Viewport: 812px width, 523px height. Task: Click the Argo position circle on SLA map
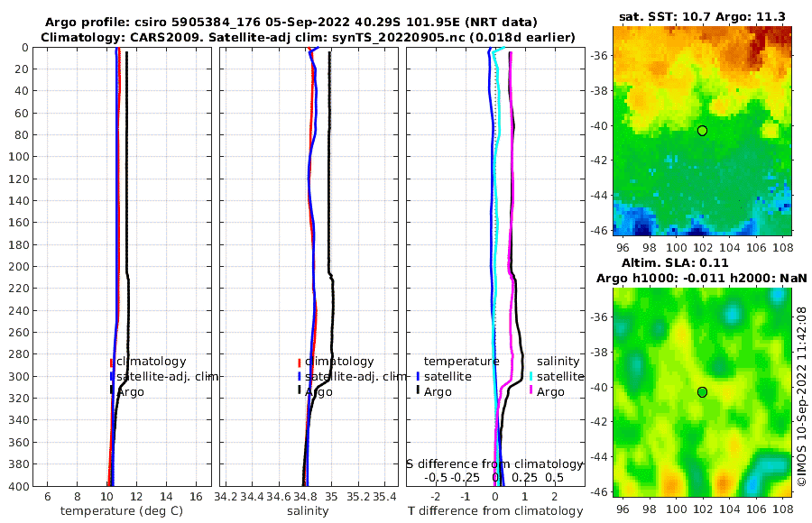tap(702, 392)
